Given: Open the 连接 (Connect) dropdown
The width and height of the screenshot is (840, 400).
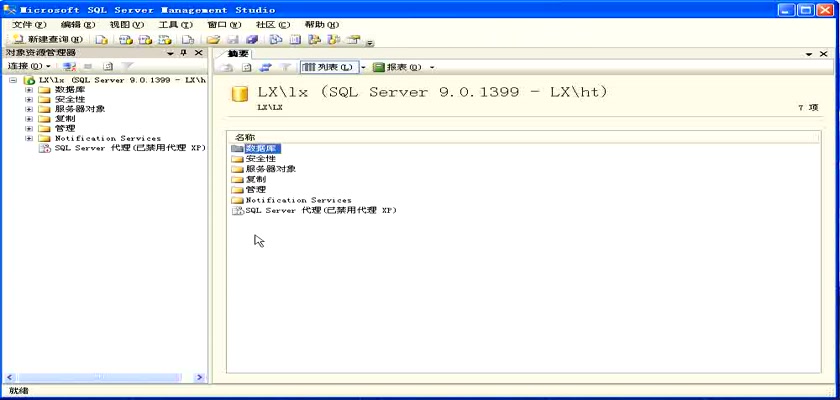Looking at the screenshot, I should pos(29,66).
